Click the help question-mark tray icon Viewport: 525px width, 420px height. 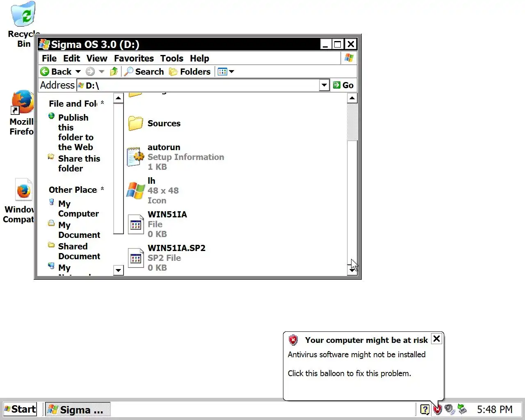(x=425, y=409)
